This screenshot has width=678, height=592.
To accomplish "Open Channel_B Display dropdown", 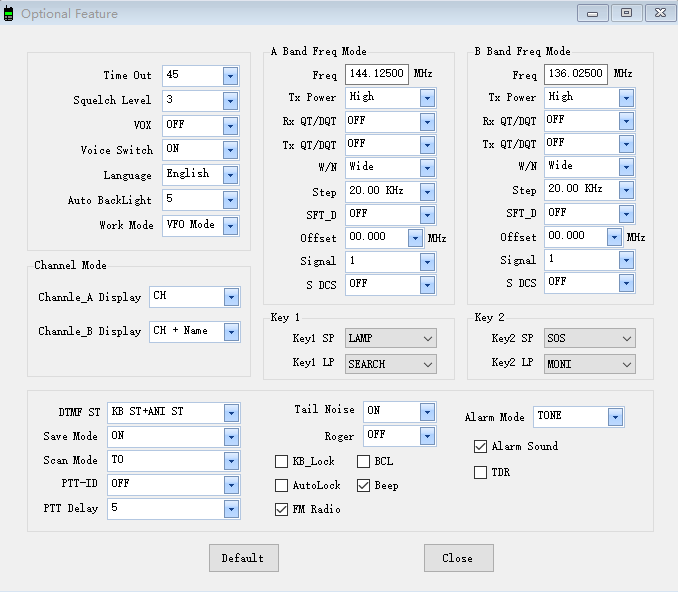I will (x=232, y=331).
